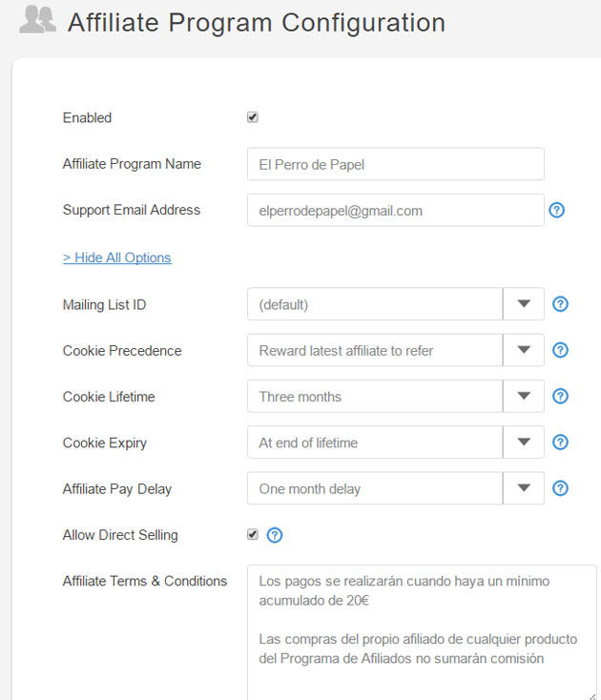Click the Affiliate Program Configuration heading
This screenshot has width=601, height=700.
coord(256,22)
